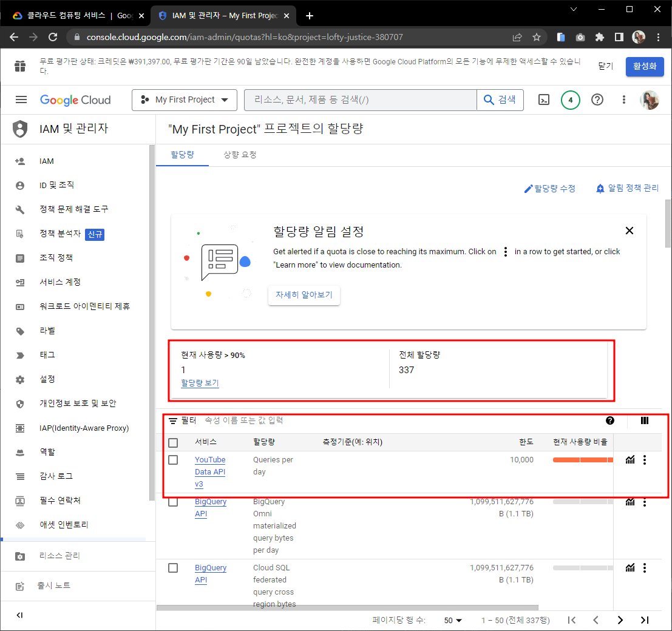Click 자세히 알아보기 learn more button
Image resolution: width=672 pixels, height=631 pixels.
coord(304,295)
